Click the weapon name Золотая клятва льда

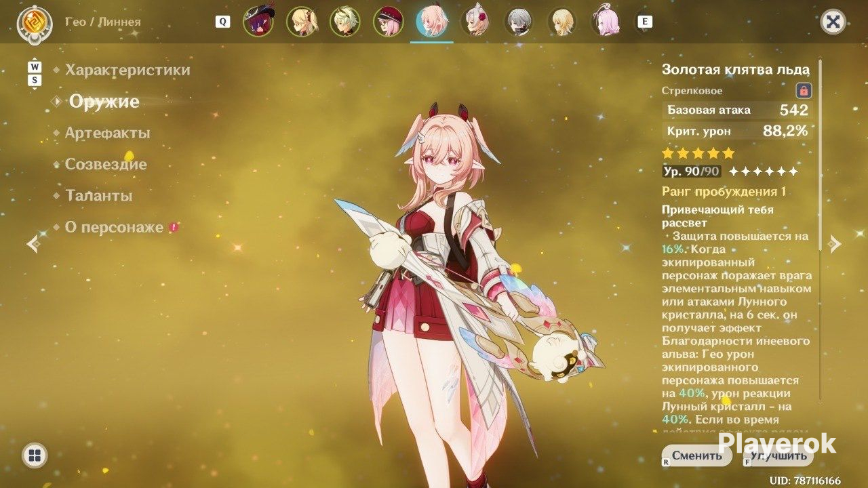click(736, 69)
